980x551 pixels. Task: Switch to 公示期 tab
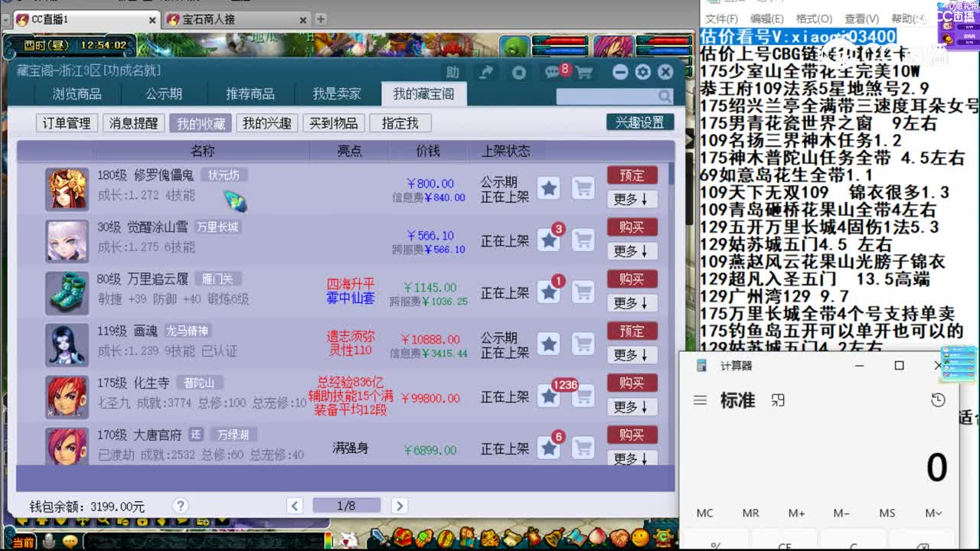[x=164, y=94]
